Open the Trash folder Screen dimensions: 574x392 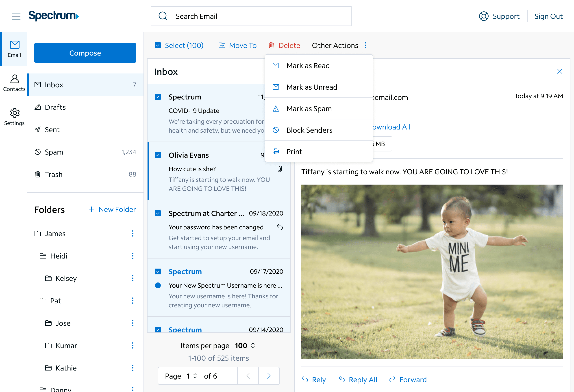tap(85, 174)
